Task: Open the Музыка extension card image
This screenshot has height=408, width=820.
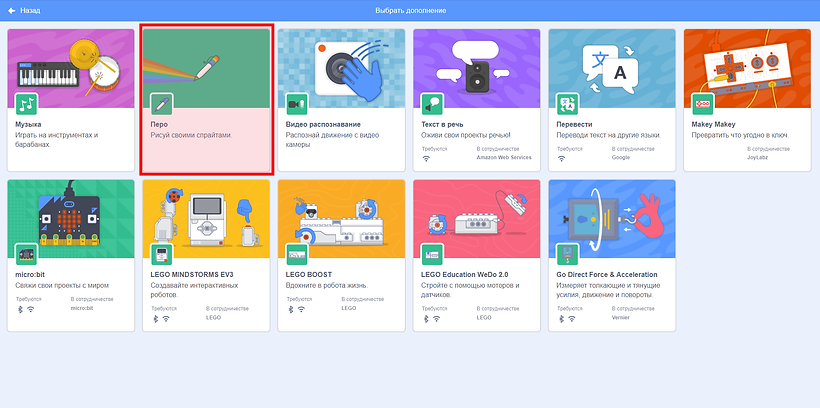Action: (71, 69)
